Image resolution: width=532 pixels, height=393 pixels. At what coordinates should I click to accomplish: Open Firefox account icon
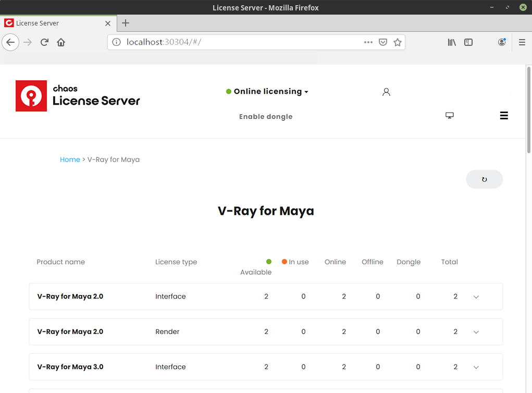502,42
